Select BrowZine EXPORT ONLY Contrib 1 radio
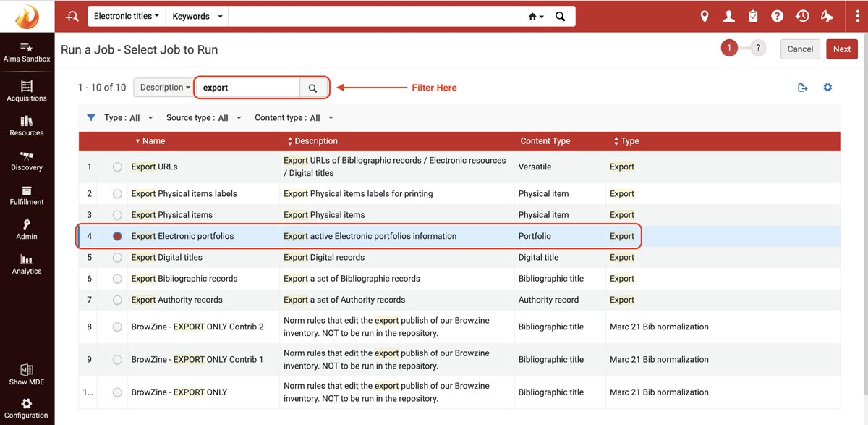Viewport: 868px width, 425px height. click(117, 360)
